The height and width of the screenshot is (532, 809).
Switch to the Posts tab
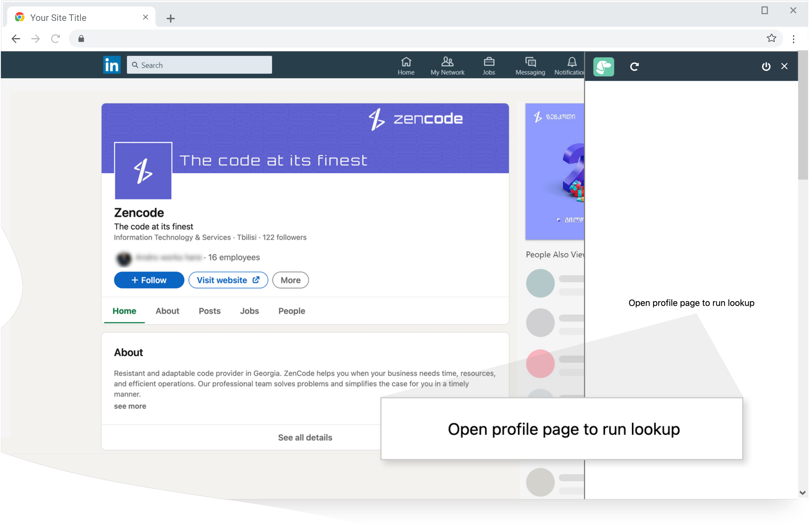[209, 311]
